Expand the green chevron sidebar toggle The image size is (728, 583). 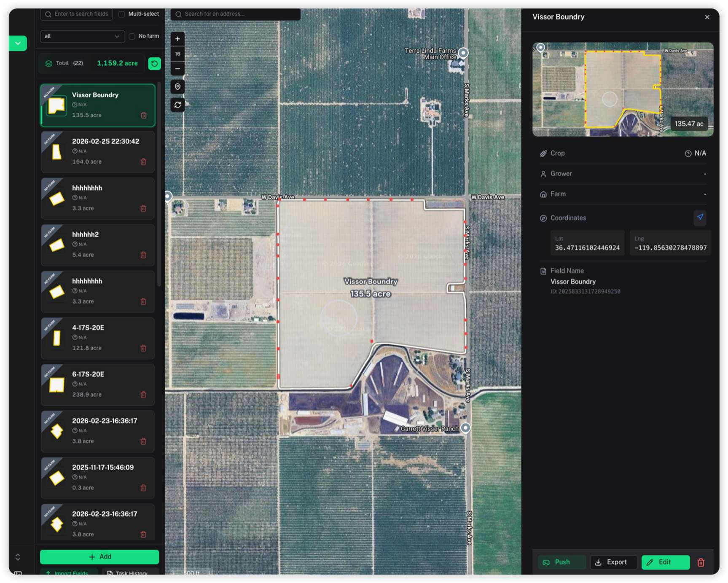[18, 43]
